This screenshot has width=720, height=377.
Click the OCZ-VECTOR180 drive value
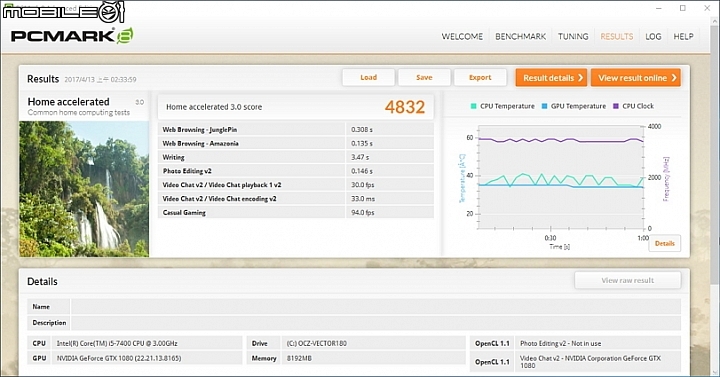316,343
